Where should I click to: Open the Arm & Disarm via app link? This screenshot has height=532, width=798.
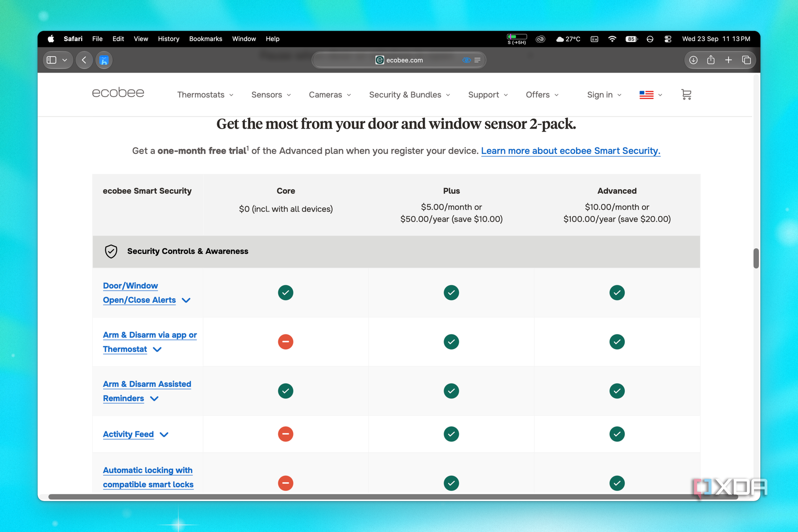(x=150, y=342)
